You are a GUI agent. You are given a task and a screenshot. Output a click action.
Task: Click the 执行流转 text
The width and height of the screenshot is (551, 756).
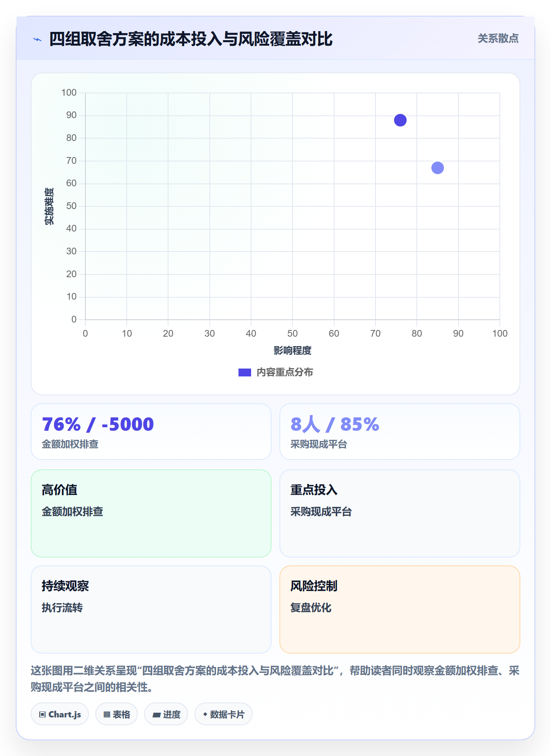click(x=62, y=608)
